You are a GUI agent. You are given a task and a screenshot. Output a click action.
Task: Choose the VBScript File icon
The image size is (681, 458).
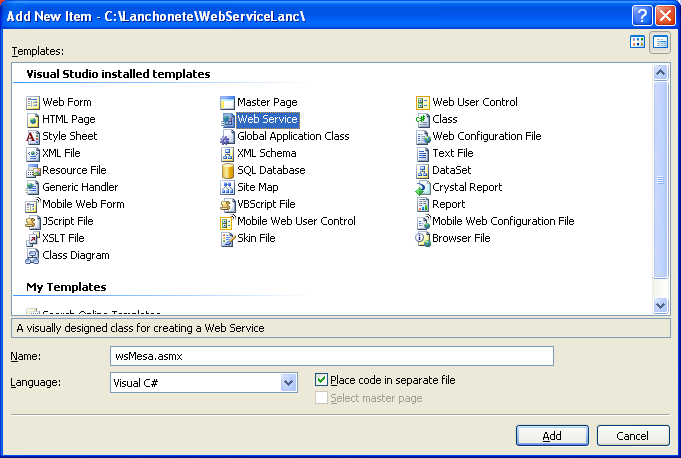tap(227, 204)
